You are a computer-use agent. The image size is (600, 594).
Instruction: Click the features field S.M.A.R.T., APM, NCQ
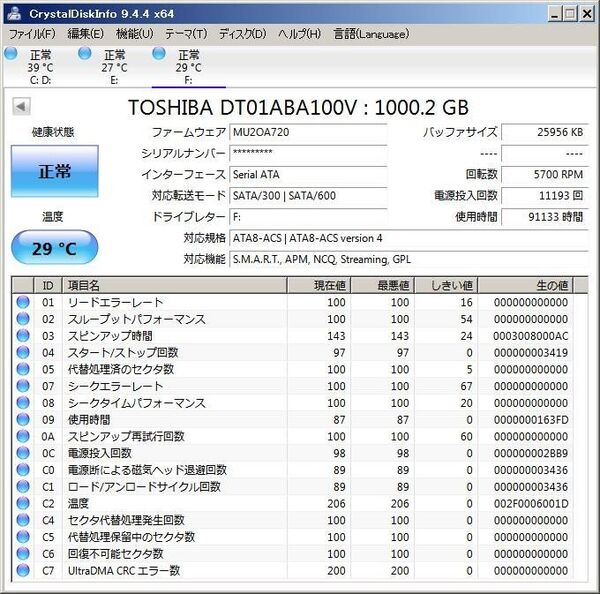409,259
